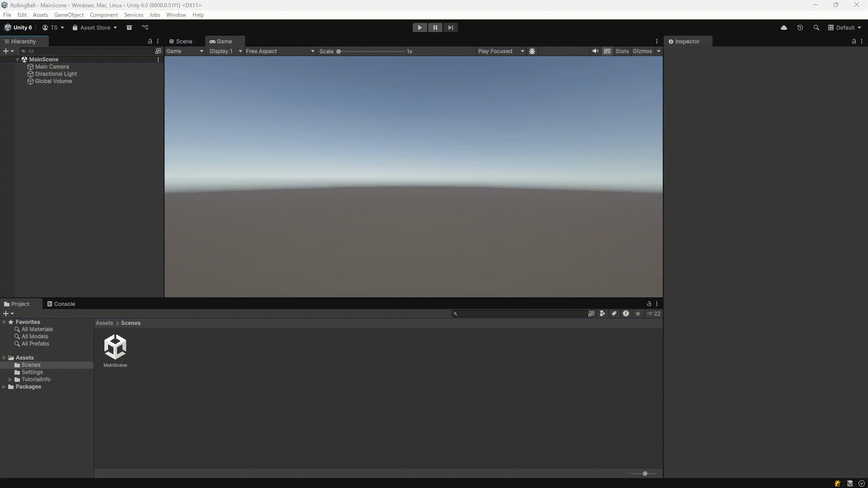The height and width of the screenshot is (488, 868).
Task: Toggle the hidden items eye counter in Project panel
Action: (653, 313)
